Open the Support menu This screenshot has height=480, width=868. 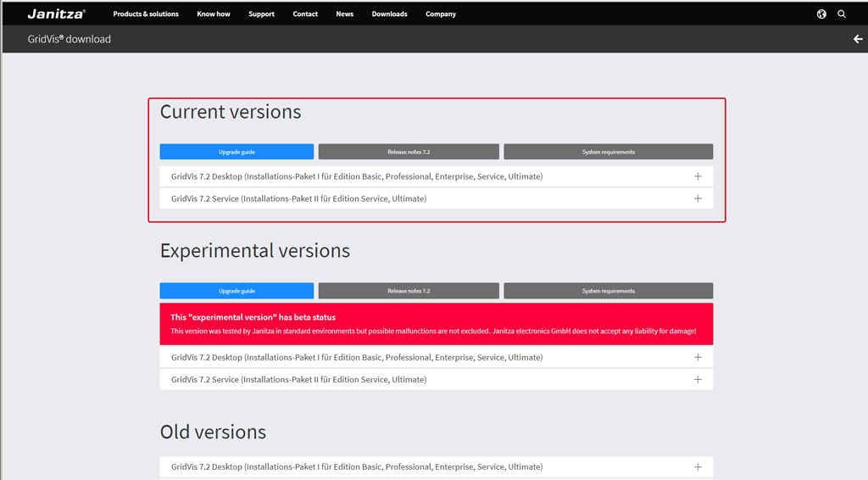(x=261, y=14)
